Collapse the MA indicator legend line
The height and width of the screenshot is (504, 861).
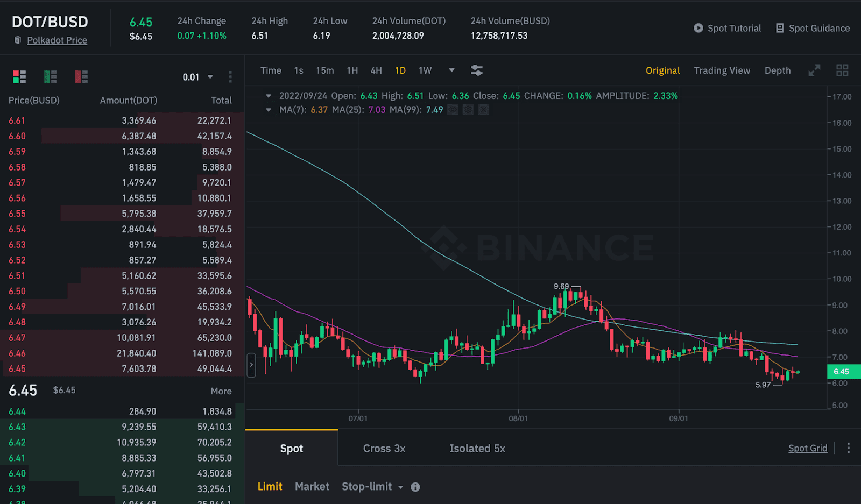coord(269,110)
